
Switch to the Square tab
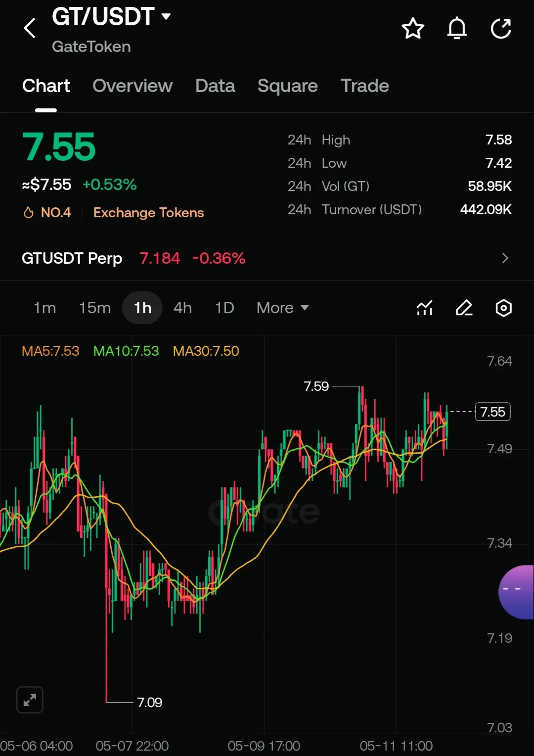[288, 86]
